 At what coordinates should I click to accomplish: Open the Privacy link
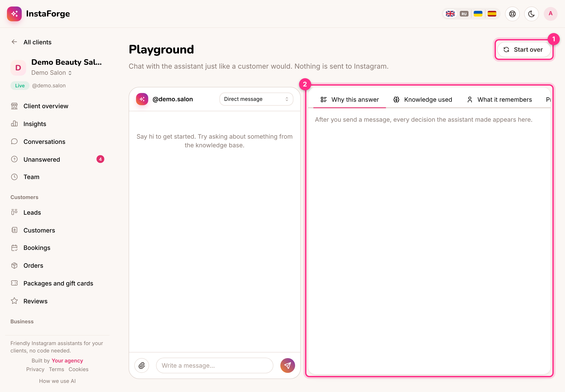pyautogui.click(x=35, y=369)
